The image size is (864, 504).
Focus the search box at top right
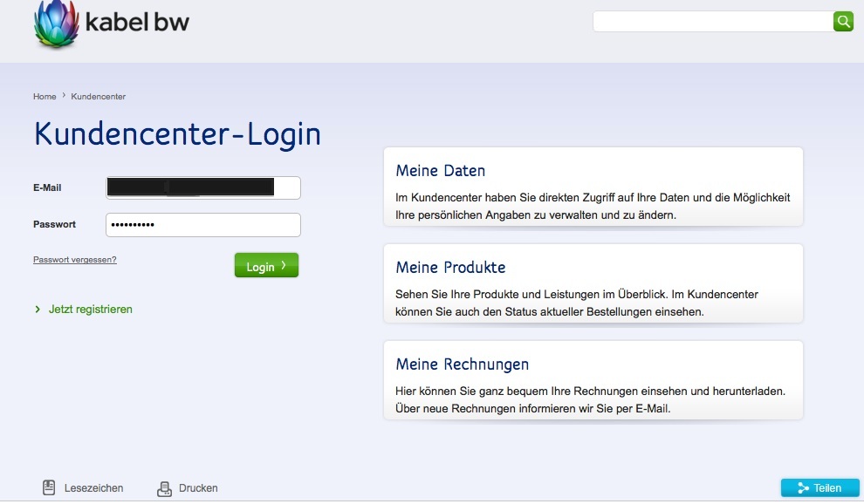pos(712,21)
